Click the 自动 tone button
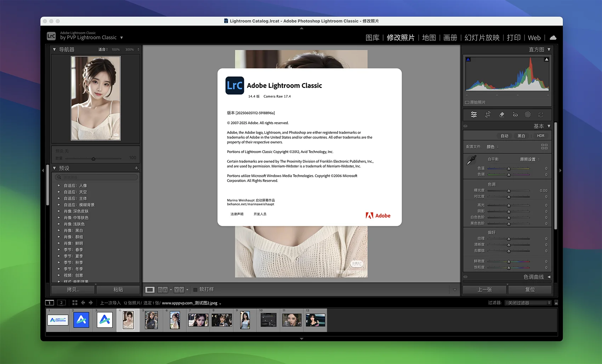602x364 pixels. point(504,136)
